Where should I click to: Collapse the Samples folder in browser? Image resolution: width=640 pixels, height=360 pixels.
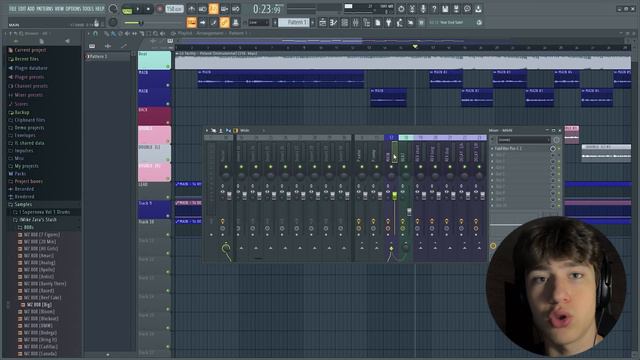click(23, 204)
